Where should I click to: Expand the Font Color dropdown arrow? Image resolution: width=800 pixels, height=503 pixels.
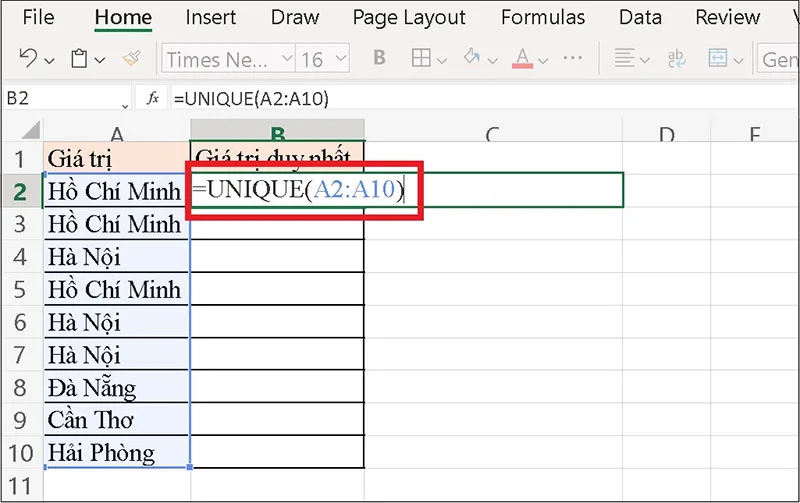click(x=543, y=61)
